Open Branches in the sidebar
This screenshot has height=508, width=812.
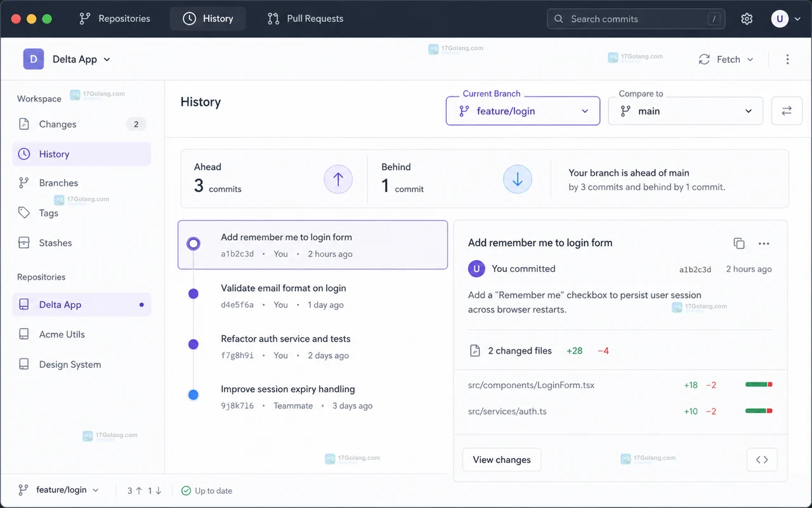81,183
